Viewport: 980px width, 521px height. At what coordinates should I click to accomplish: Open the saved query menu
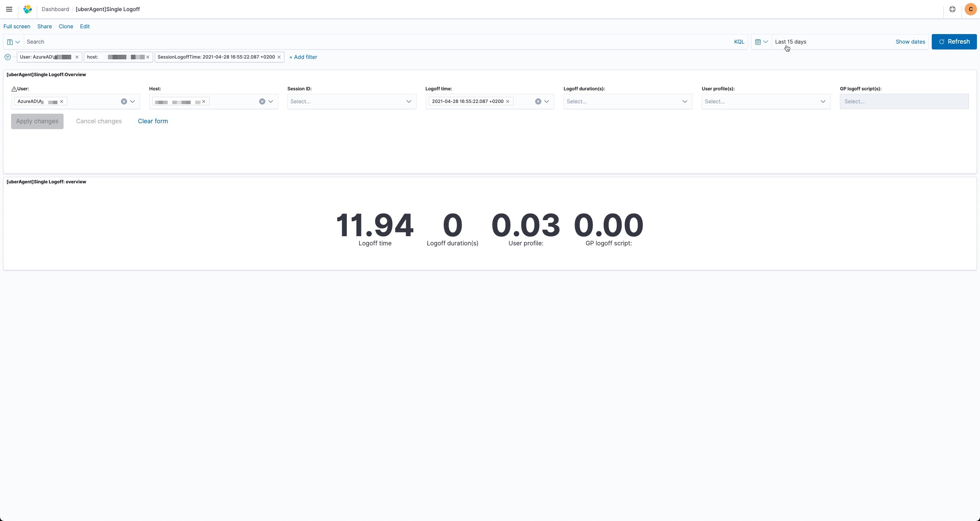[13, 42]
